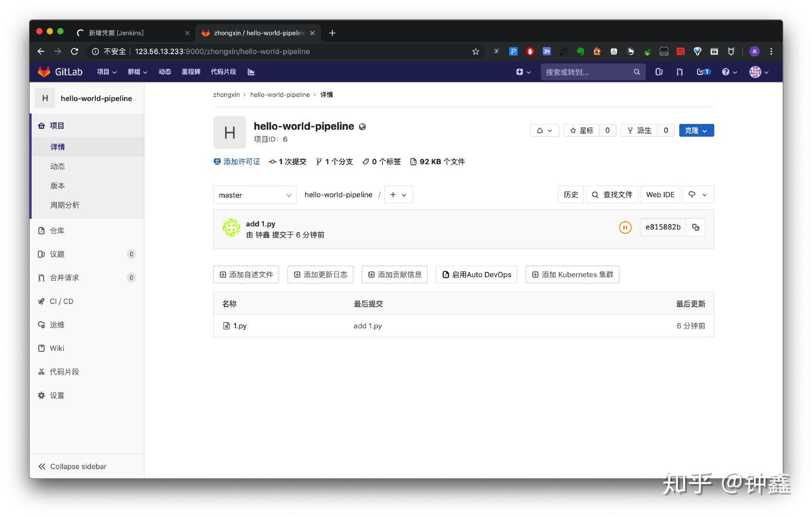
Task: Open 里程碑 in top navbar
Action: click(191, 72)
